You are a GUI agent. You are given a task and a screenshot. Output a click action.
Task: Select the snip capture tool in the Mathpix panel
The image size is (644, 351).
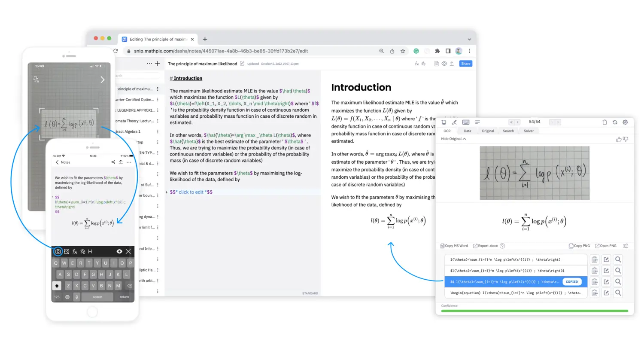click(x=444, y=122)
